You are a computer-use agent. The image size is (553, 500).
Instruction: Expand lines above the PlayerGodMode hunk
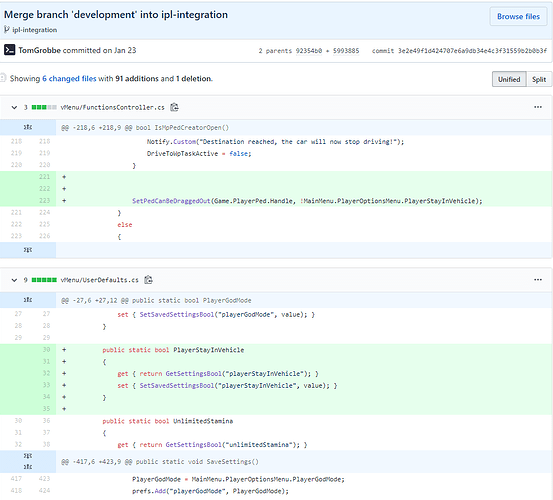tap(28, 300)
